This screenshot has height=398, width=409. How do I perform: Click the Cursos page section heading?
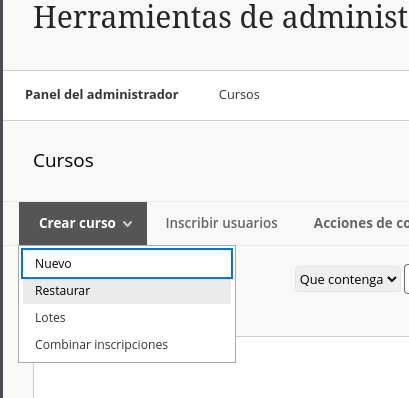tap(63, 161)
